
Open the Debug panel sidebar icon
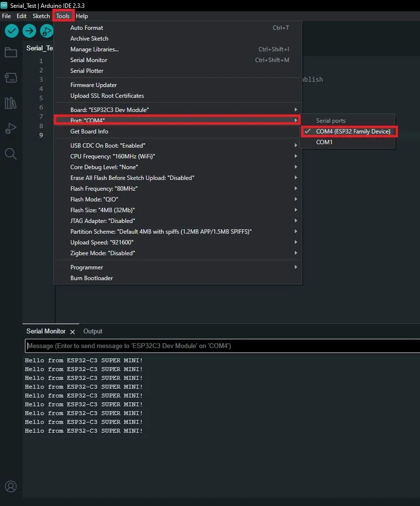(x=11, y=129)
